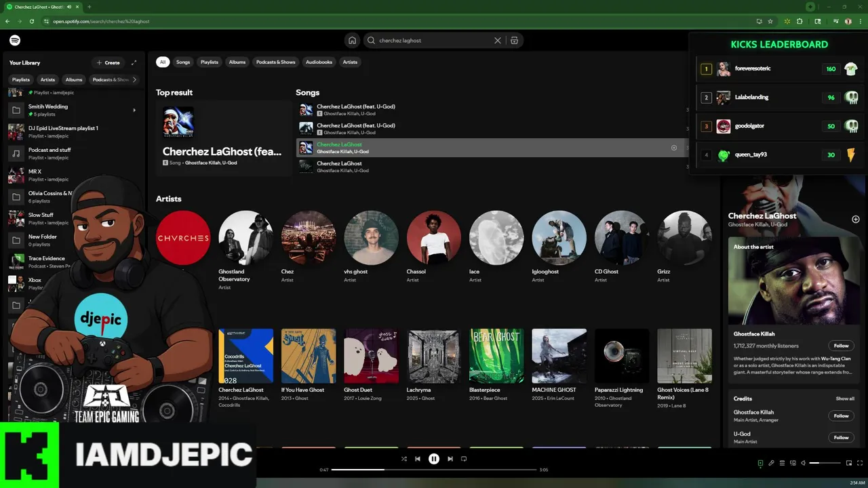Click the search input field
The image size is (868, 488).
(x=434, y=41)
